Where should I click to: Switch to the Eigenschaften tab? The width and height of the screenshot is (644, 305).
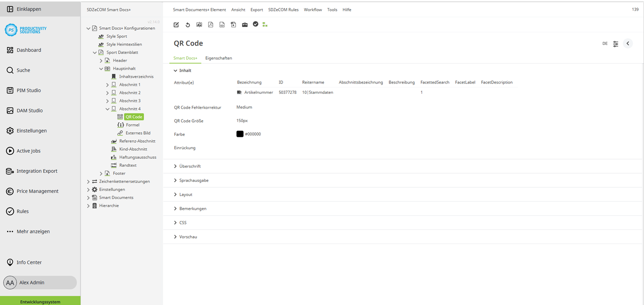218,58
